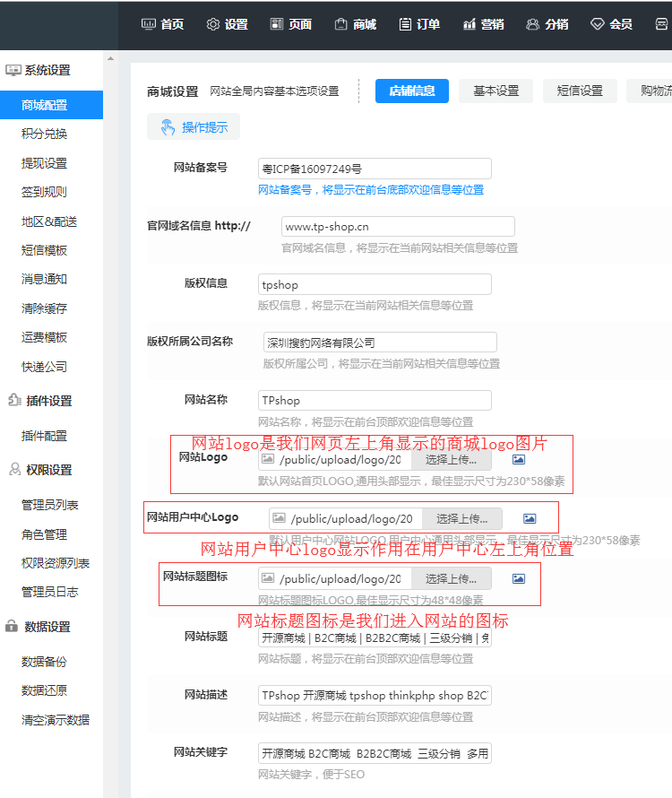The width and height of the screenshot is (672, 798).
Task: Click the image preview icon beside 网站Logo
Action: (519, 459)
